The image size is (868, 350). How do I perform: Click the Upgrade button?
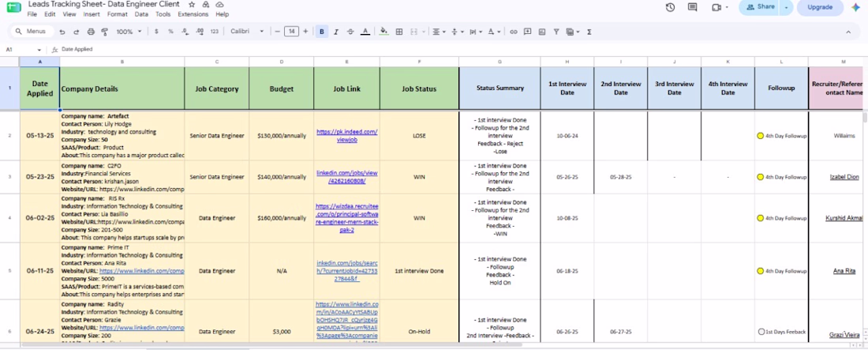pos(820,7)
